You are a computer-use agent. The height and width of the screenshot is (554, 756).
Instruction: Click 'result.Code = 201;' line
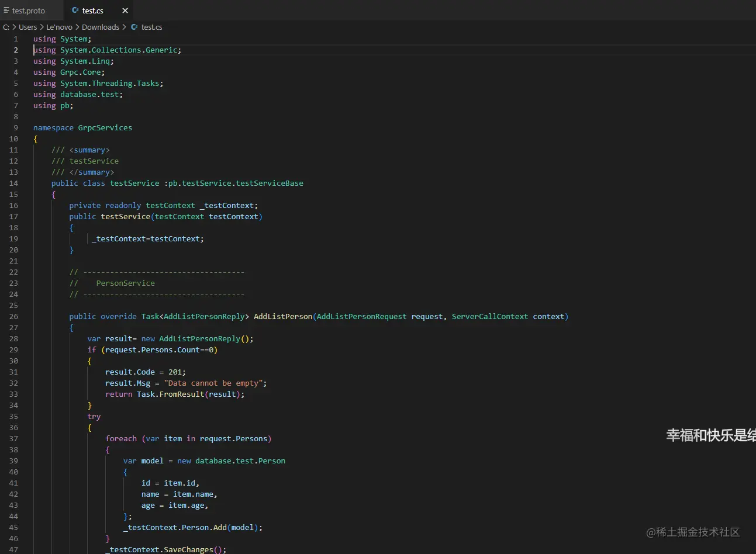tap(146, 372)
